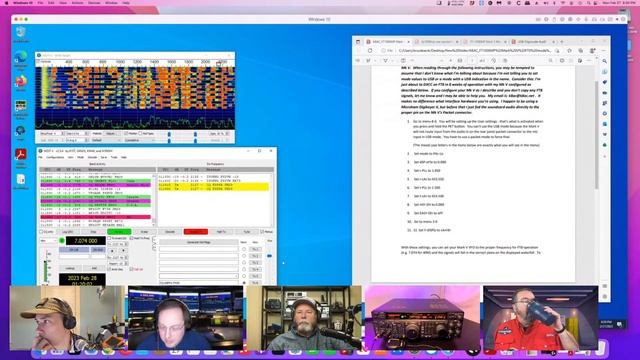Open the Default palette dropdown in Wide Graph
640x360 pixels.
click(105, 140)
